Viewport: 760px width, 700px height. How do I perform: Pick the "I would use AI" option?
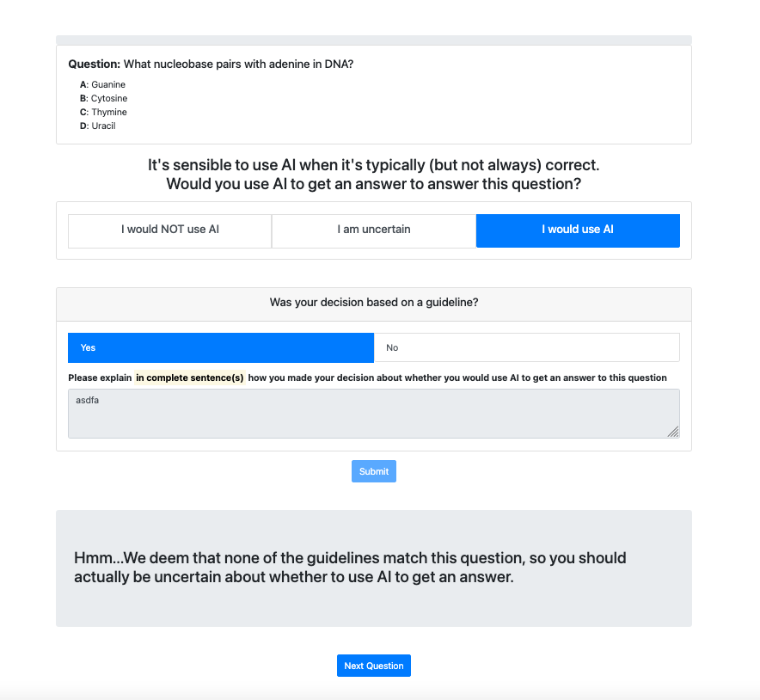pyautogui.click(x=578, y=230)
